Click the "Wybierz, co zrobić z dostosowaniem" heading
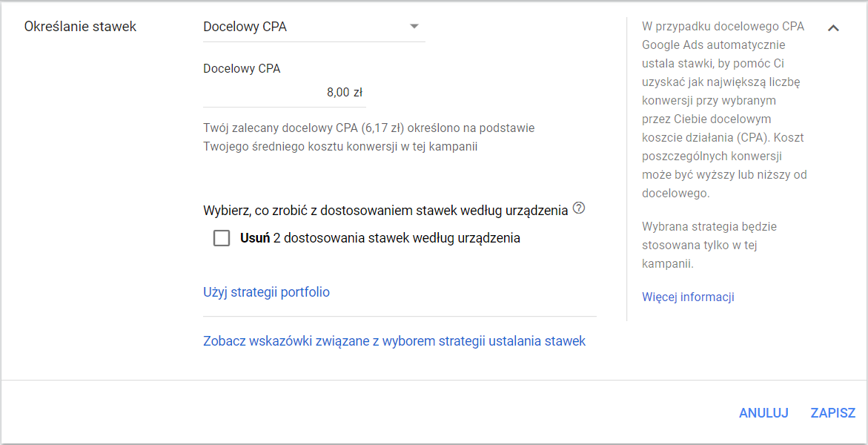Screen dimensions: 868x445 coord(385,211)
